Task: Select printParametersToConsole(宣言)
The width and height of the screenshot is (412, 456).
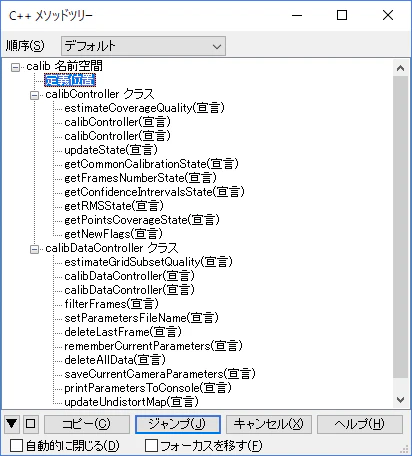Action: 148,388
